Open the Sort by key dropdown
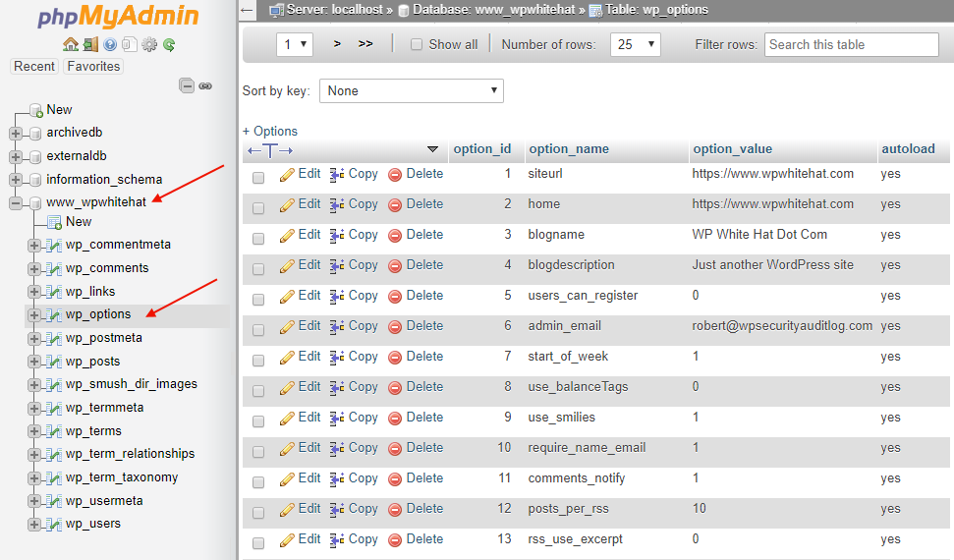This screenshot has height=560, width=954. click(x=412, y=90)
